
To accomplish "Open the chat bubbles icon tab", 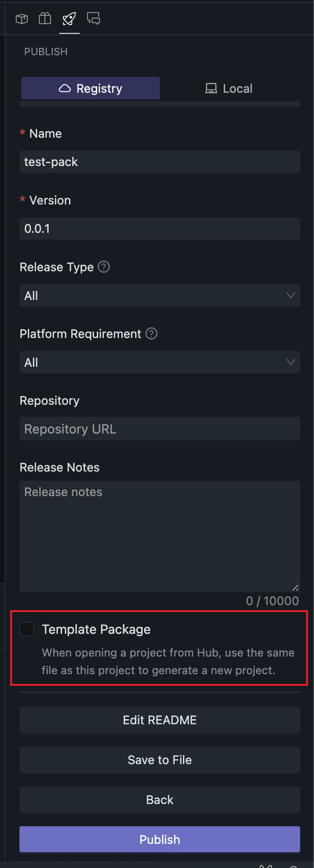I will 94,19.
